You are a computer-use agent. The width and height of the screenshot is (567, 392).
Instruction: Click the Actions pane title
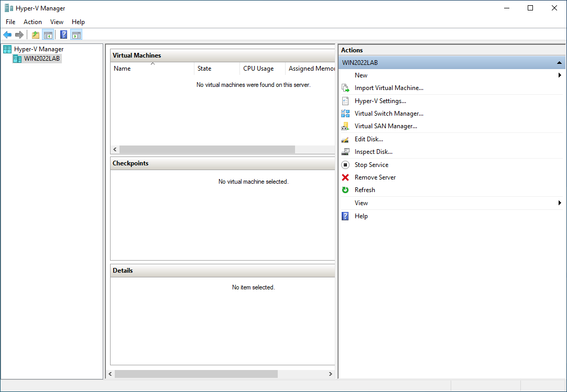352,50
